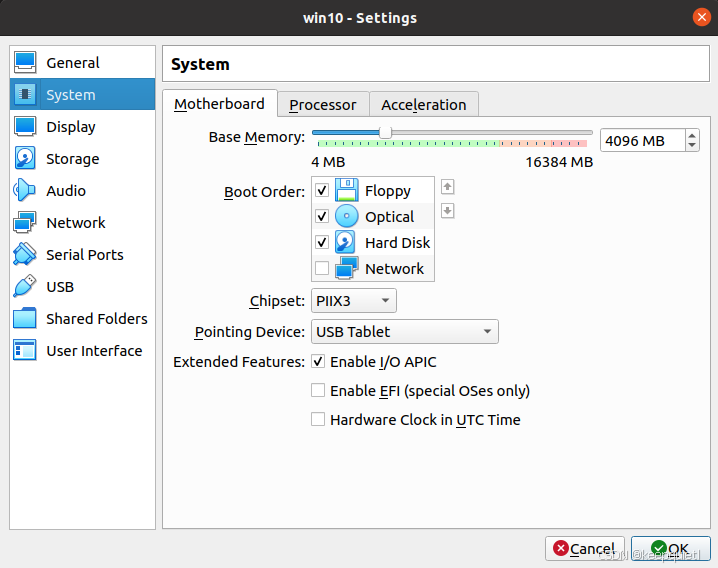Screen dimensions: 718x568
Task: Open the General settings category icon
Action: click(26, 63)
